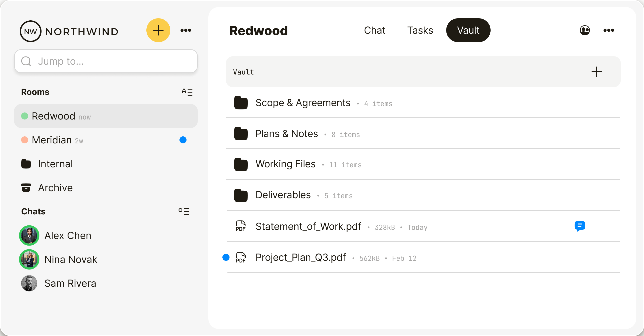Click the yellow plus create button
Screen dimensions: 644x336
tap(158, 30)
